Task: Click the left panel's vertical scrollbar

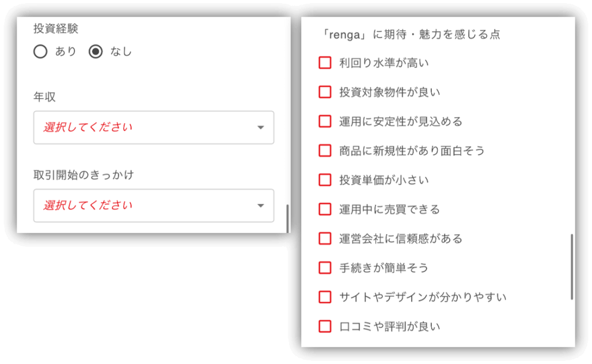Action: (287, 218)
